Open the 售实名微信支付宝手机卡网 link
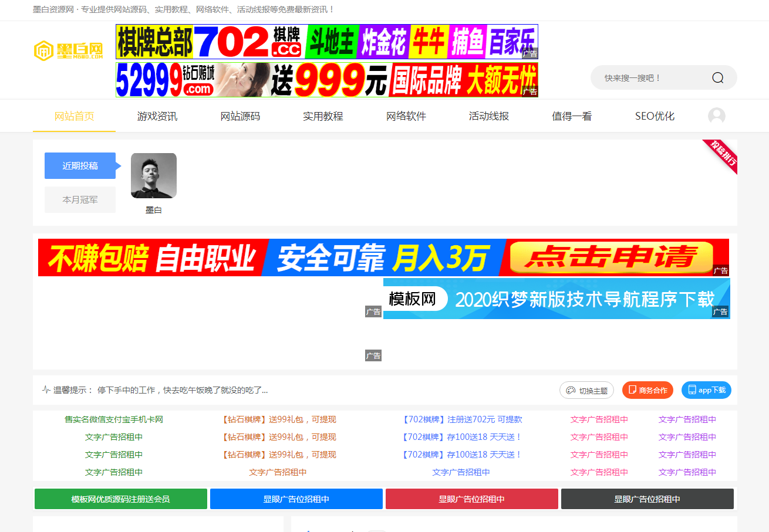This screenshot has height=532, width=769. [114, 419]
